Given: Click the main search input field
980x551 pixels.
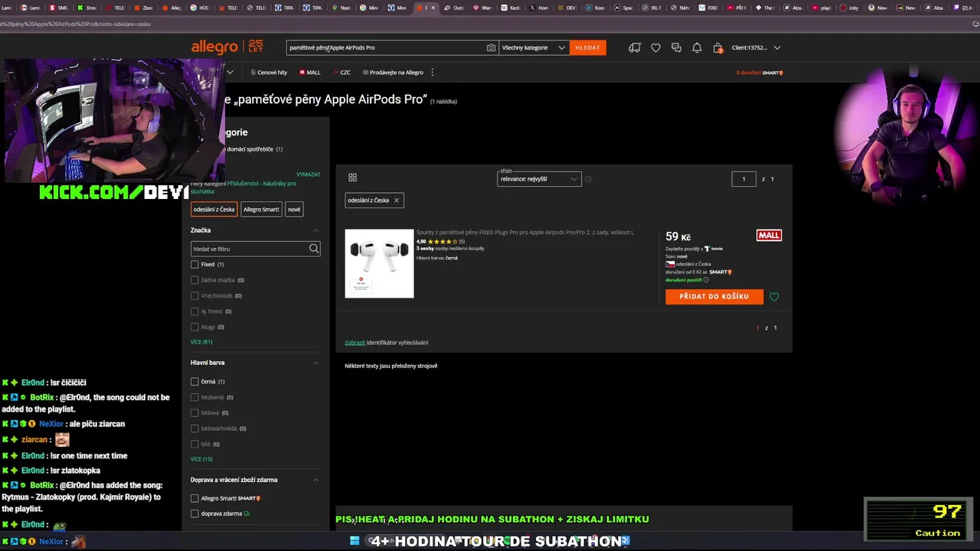Looking at the screenshot, I should point(387,47).
